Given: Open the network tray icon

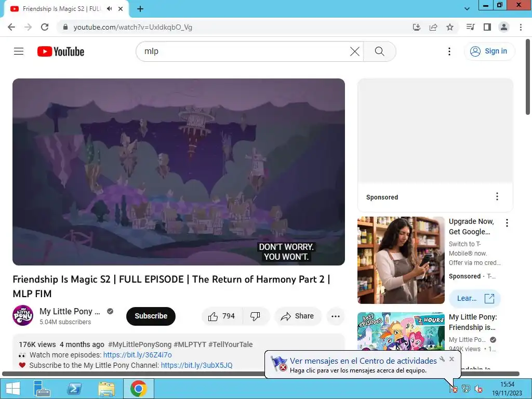Looking at the screenshot, I should tap(466, 389).
